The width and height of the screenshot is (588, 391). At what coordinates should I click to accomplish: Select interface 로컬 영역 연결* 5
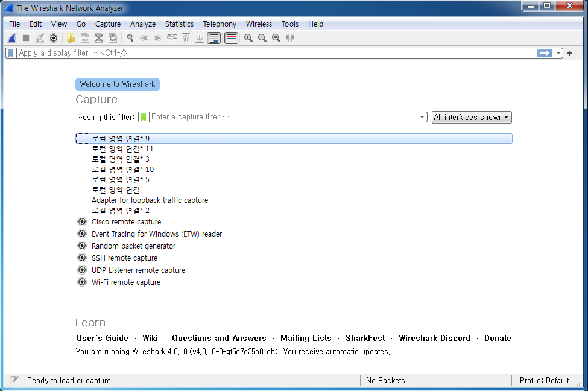[x=294, y=180]
